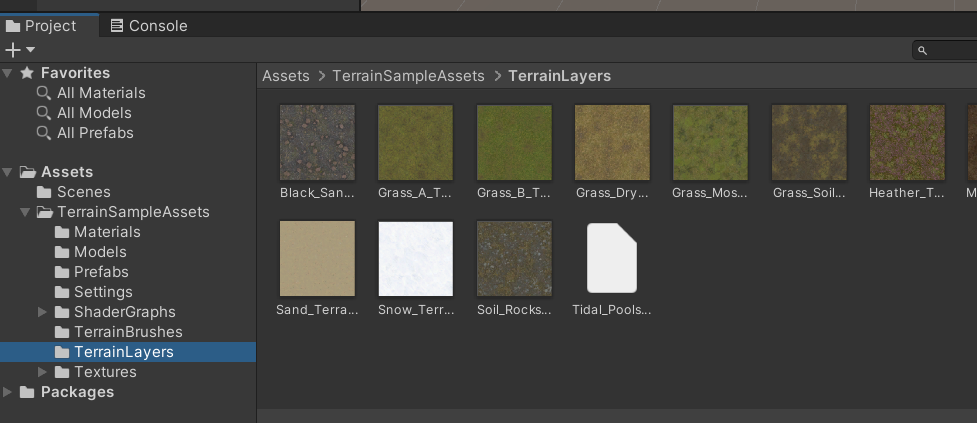The width and height of the screenshot is (977, 423).
Task: Expand the Textures folder arrow
Action: pos(42,372)
